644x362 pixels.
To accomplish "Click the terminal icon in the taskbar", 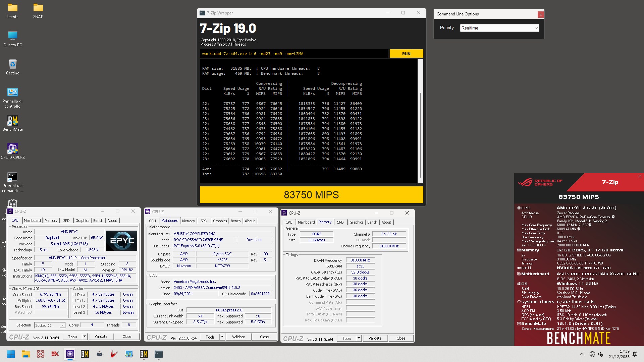I will [159, 354].
